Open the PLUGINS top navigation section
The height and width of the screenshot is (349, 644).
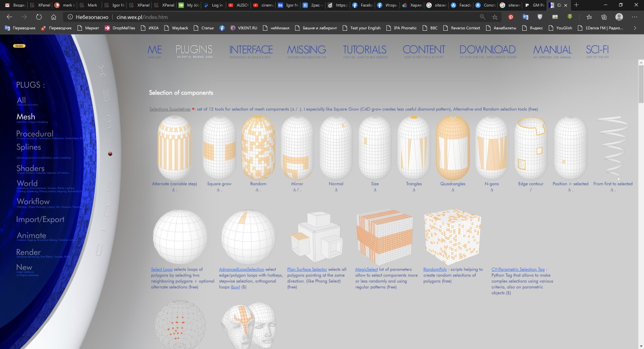194,50
